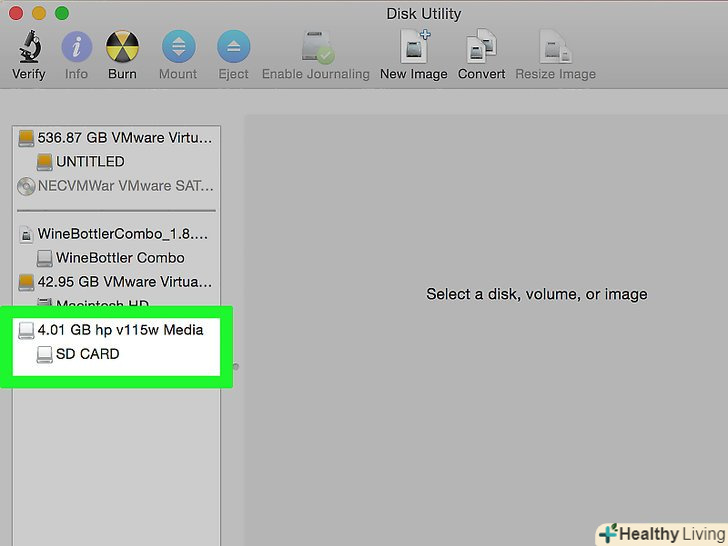Click the Verify microscope icon
The width and height of the screenshot is (728, 546).
coord(30,46)
